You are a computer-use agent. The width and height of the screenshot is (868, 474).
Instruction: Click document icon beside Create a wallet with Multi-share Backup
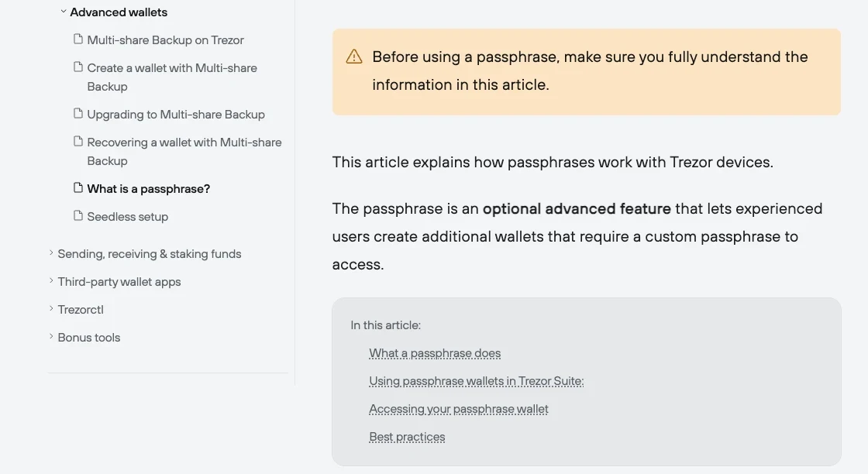78,67
